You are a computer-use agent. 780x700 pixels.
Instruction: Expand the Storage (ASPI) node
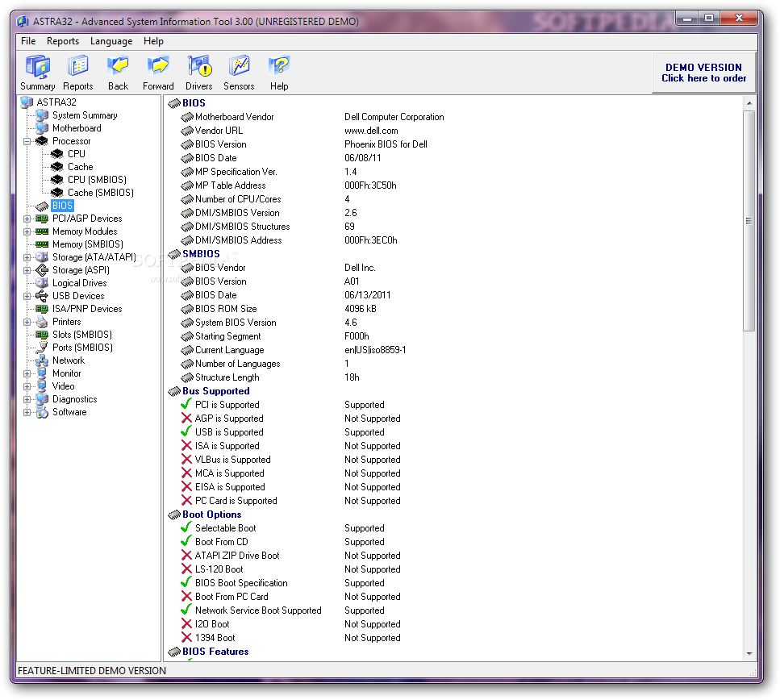tap(27, 271)
